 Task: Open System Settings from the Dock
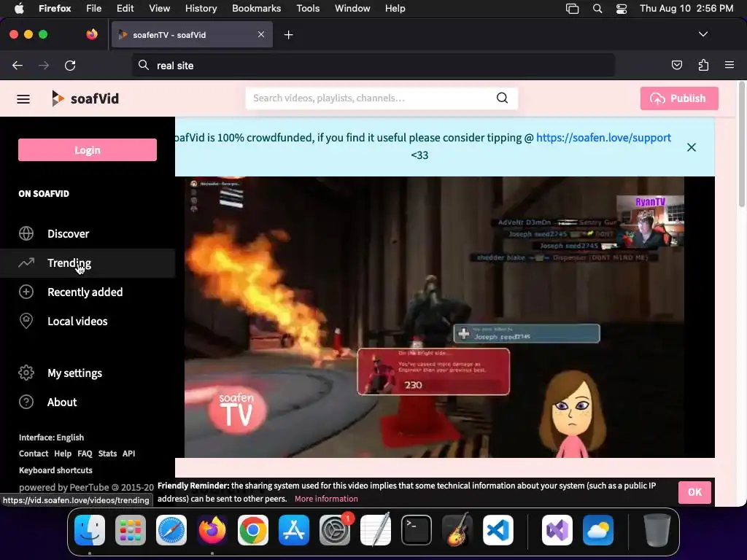click(335, 530)
